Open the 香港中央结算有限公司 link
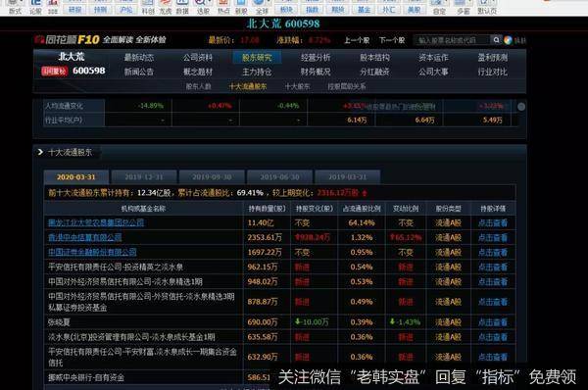This screenshot has height=390, width=588. pyautogui.click(x=84, y=237)
